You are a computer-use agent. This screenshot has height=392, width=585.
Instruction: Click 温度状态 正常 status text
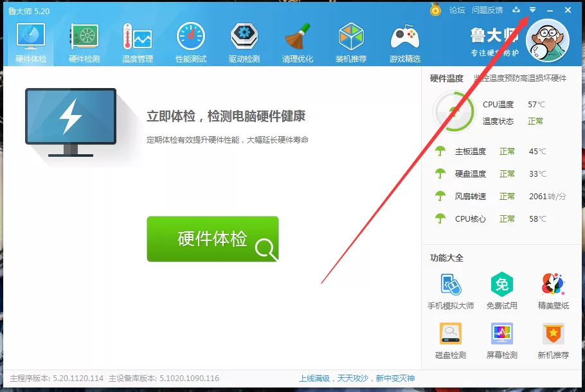[x=535, y=121]
